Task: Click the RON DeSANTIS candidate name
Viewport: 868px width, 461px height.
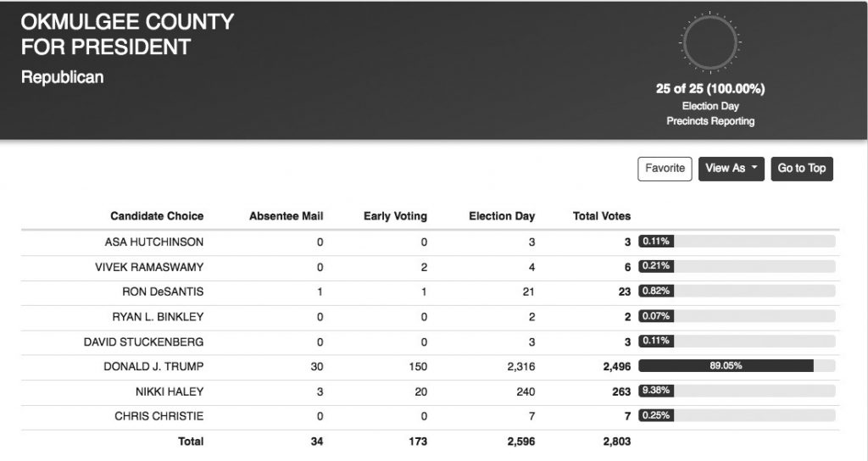Action: coord(163,292)
